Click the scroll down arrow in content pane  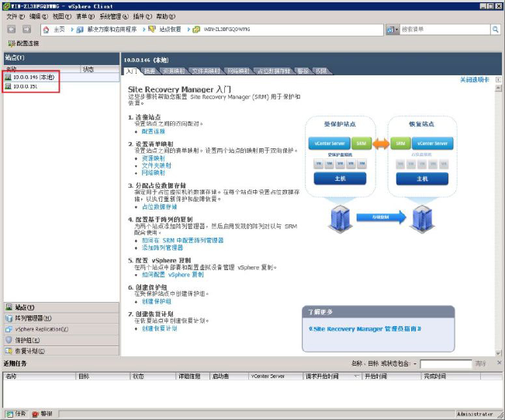tap(498, 353)
